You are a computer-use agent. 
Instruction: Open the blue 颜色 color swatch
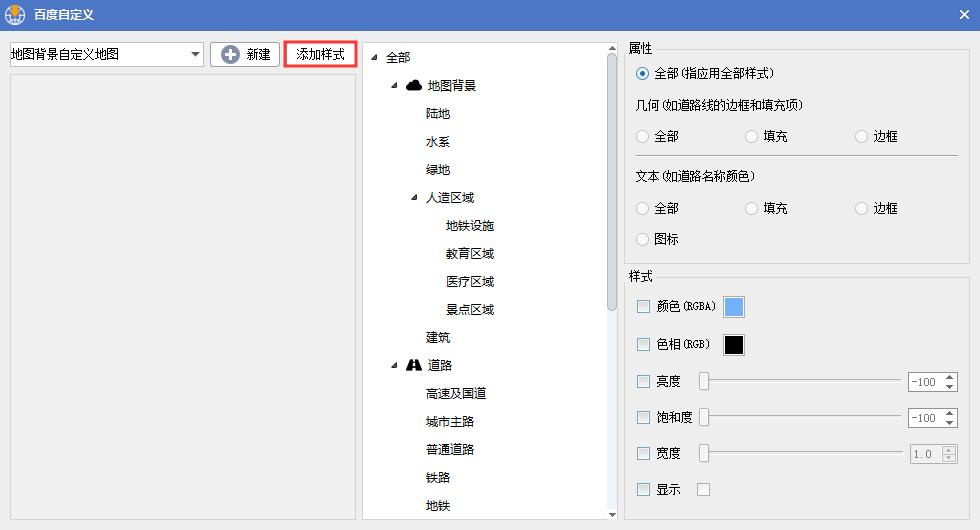click(734, 307)
